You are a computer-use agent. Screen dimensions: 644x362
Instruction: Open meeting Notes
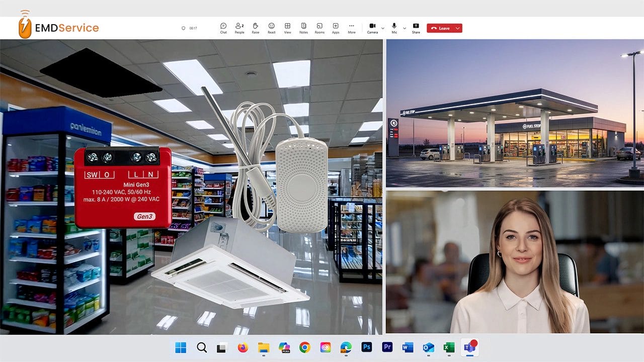click(x=303, y=28)
